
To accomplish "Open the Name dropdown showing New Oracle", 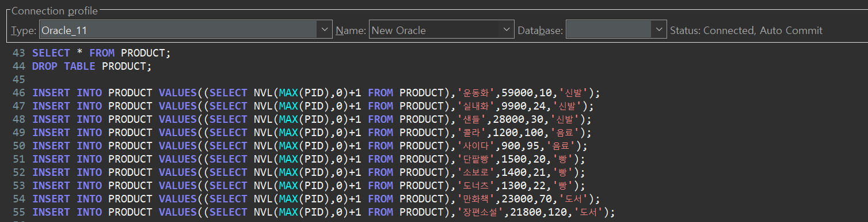I will coord(441,30).
